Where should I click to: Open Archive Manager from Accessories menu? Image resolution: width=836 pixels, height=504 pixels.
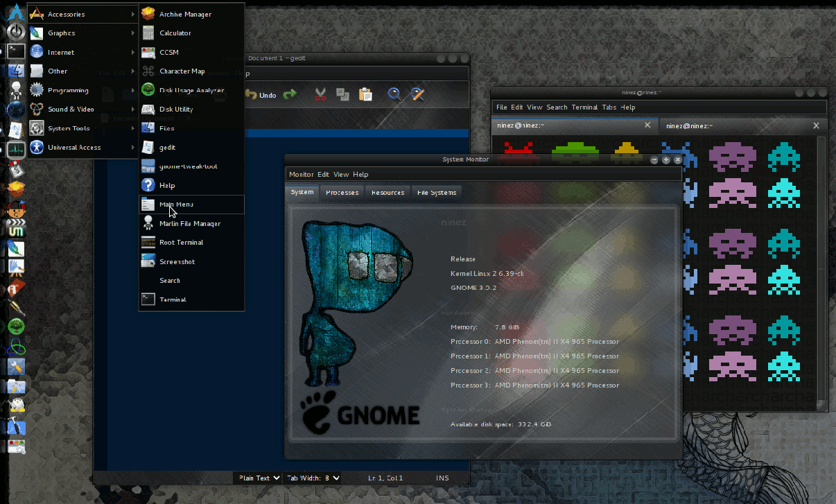191,14
